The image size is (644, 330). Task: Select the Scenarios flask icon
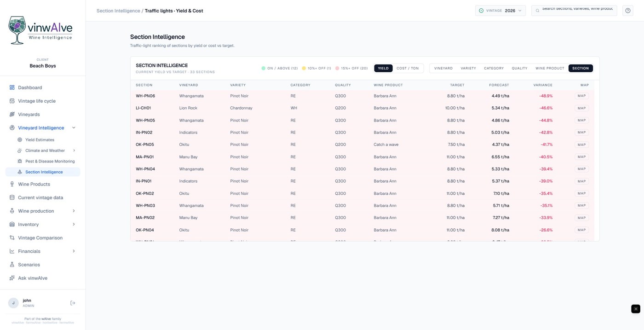pos(12,265)
